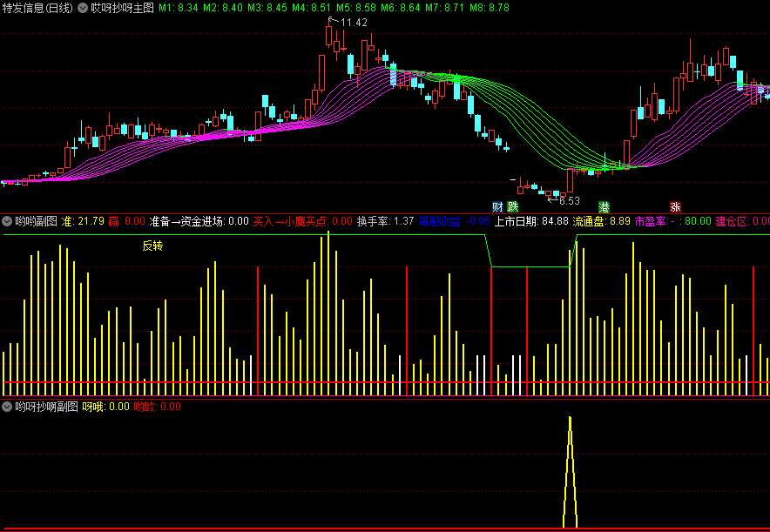
Task: Open the dropdown beside 哟哟副图
Action: point(7,221)
